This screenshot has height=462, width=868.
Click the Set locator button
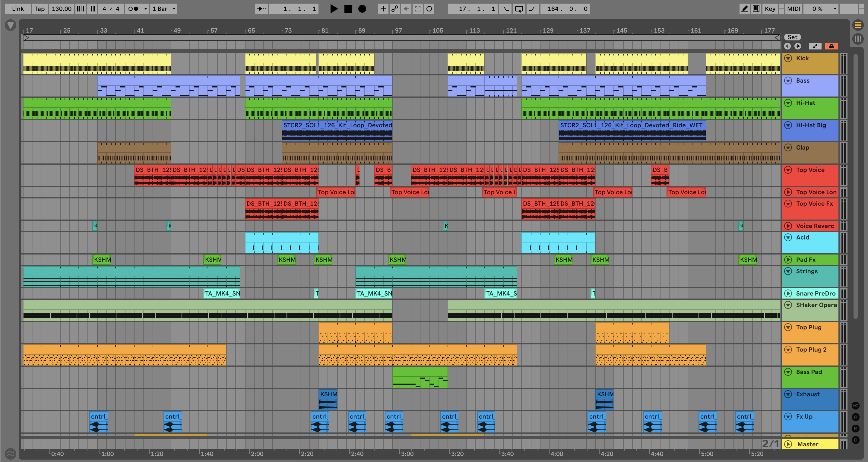point(792,37)
